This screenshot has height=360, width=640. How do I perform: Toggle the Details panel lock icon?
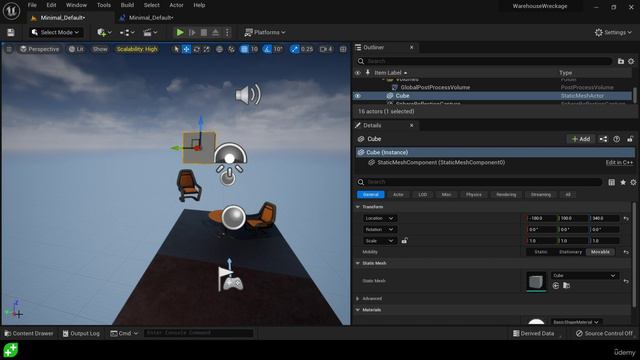(x=630, y=139)
